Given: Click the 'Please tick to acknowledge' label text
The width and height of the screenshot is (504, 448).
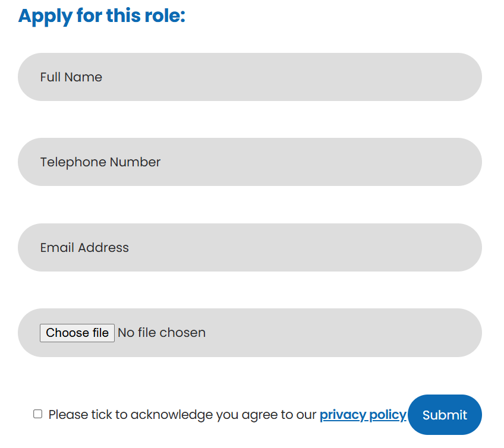Looking at the screenshot, I should (x=182, y=415).
